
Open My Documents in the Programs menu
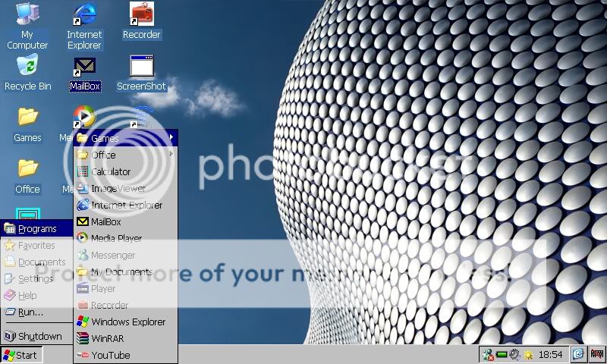point(125,271)
